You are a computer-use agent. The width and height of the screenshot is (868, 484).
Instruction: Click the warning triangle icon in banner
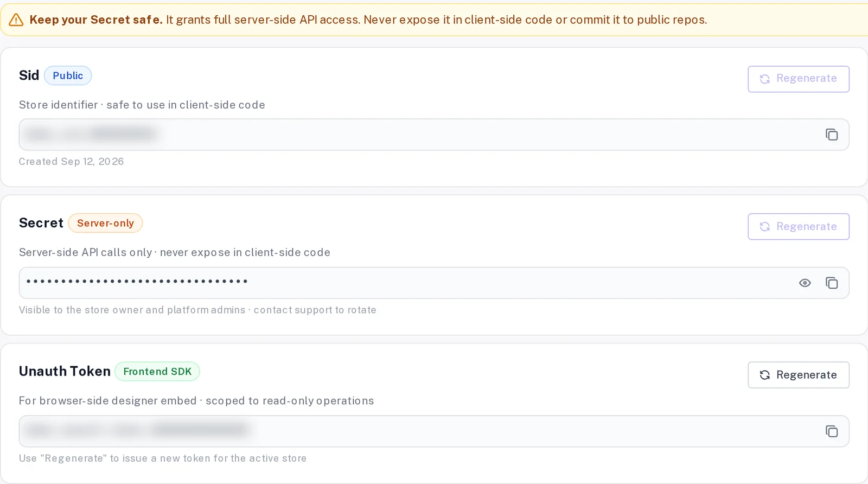(x=16, y=20)
